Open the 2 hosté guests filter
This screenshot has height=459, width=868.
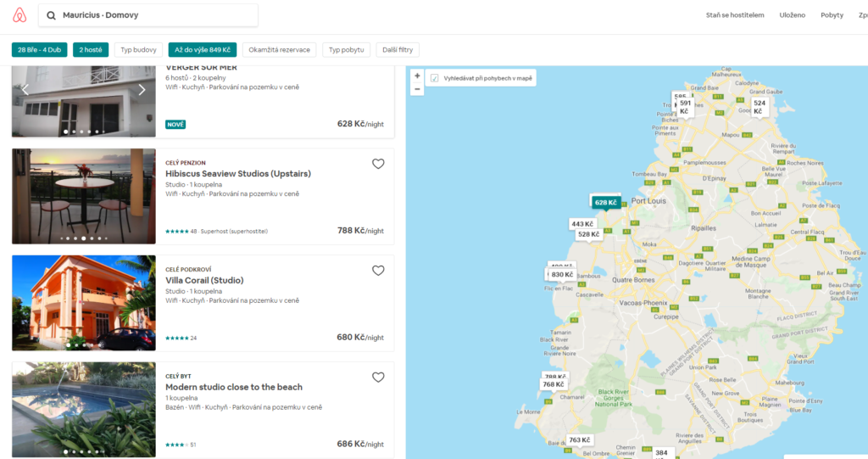pos(91,50)
